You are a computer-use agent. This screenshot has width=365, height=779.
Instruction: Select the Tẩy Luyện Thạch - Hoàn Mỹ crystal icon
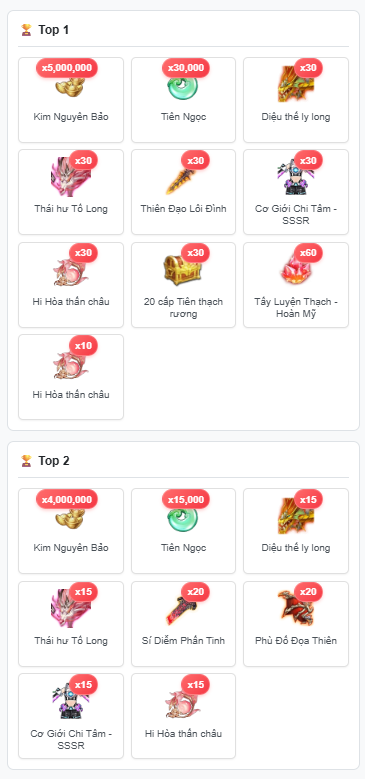(296, 268)
